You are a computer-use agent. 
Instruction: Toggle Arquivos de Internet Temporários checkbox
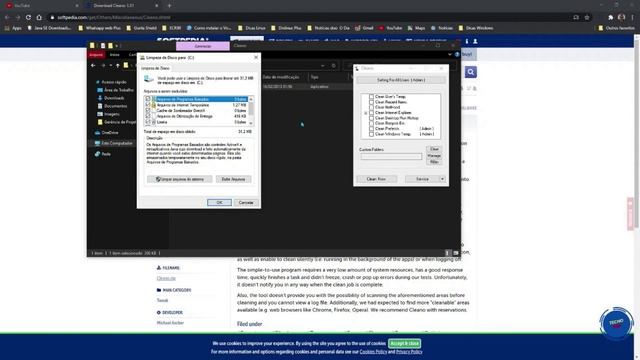pos(148,105)
